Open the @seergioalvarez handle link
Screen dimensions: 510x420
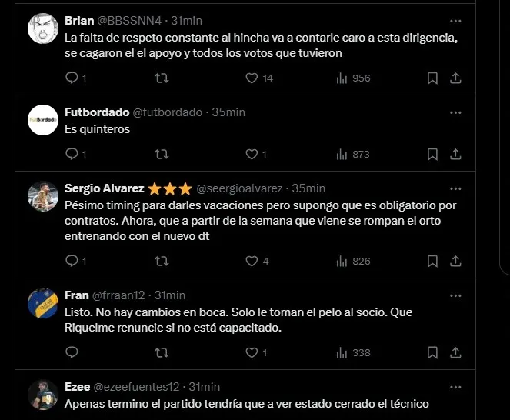coord(241,188)
